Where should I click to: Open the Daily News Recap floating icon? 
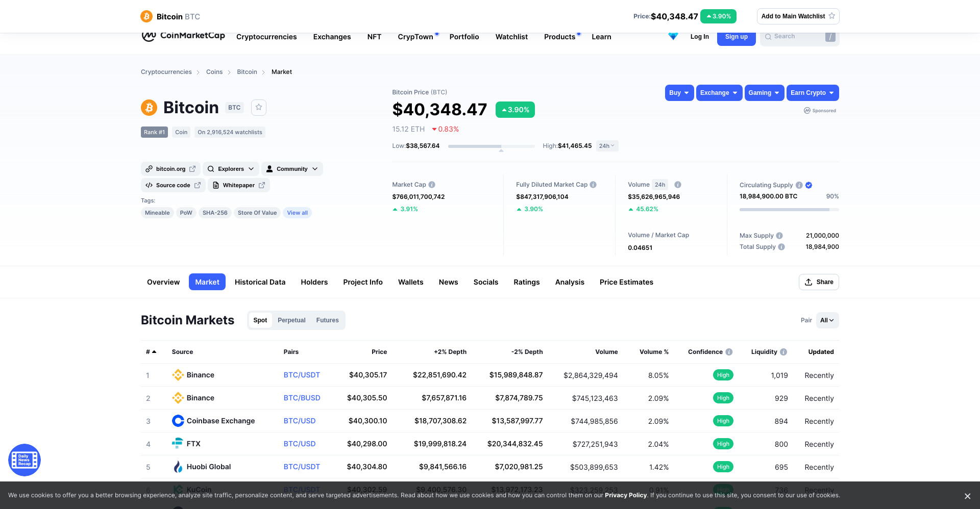[24, 460]
